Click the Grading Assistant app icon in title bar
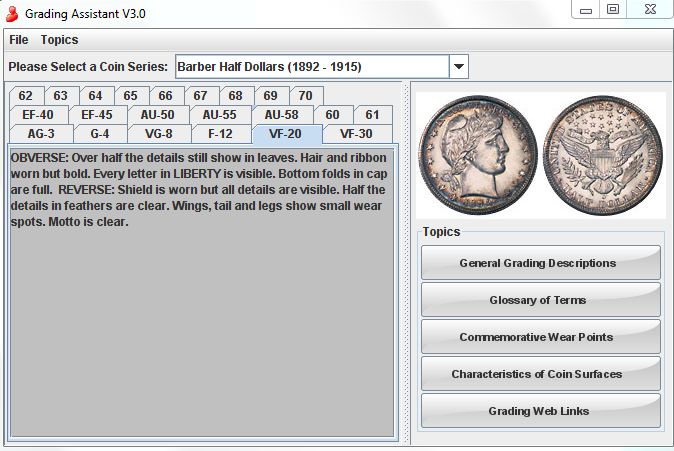 coord(12,10)
